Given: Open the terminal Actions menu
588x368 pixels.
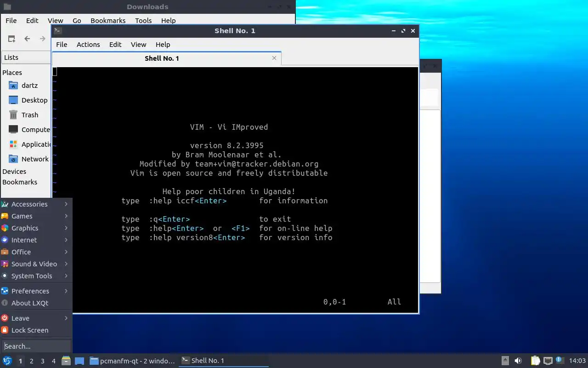Looking at the screenshot, I should pyautogui.click(x=88, y=45).
